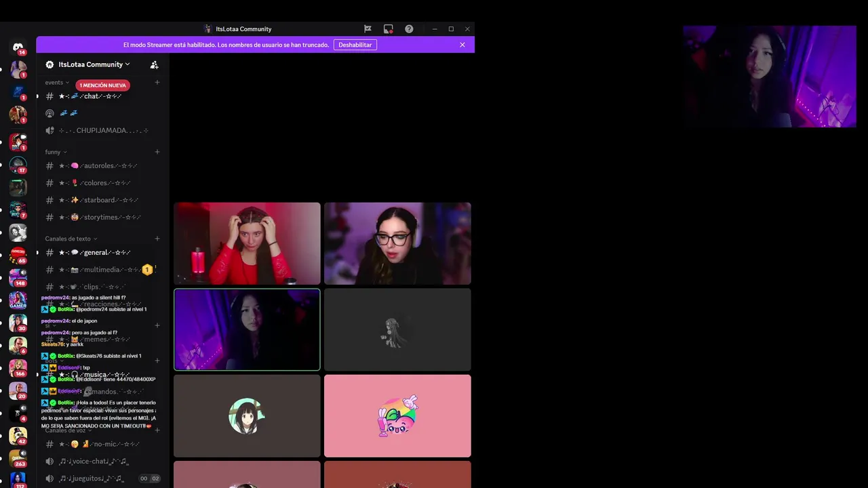Open the server icon with badge 263
868x488 pixels.
coord(18,459)
